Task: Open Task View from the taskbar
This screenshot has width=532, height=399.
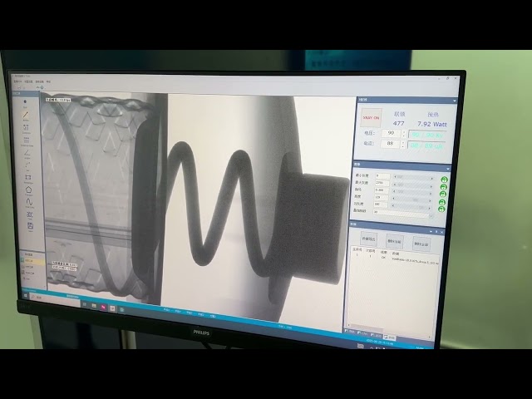Action: coord(85,305)
